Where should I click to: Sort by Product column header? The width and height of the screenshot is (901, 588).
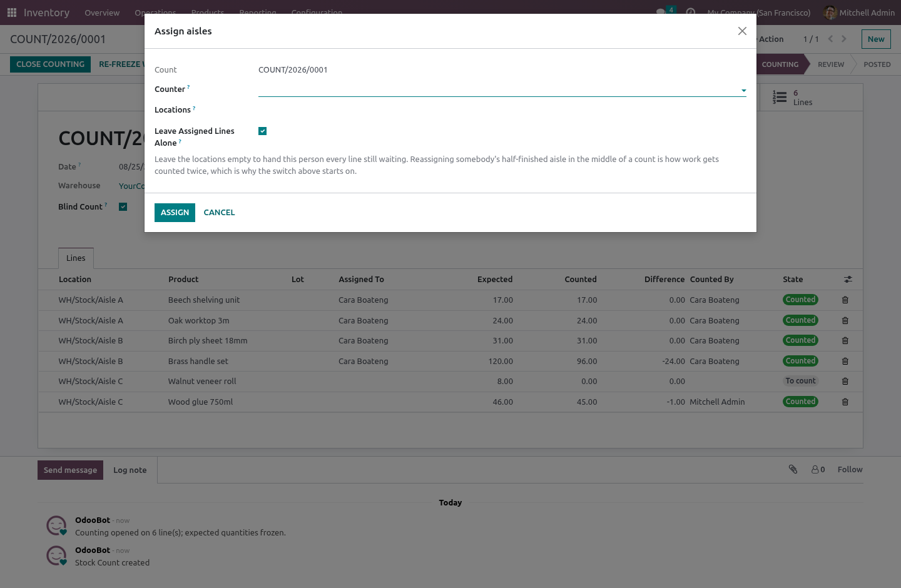(183, 280)
